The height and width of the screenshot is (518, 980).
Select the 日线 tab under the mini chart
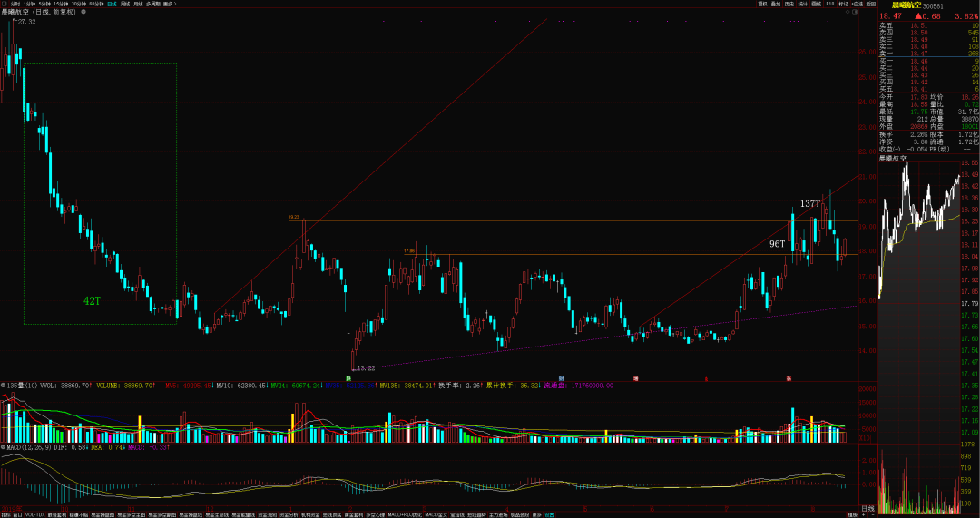click(867, 509)
